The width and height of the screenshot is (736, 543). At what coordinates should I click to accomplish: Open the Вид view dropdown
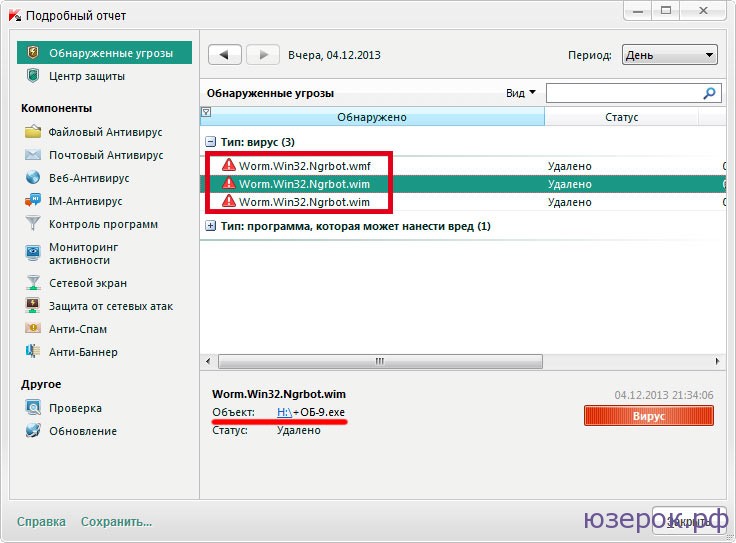coord(520,93)
